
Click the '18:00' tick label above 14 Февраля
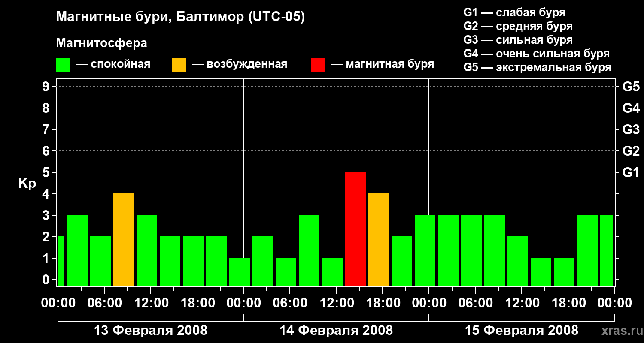383,303
